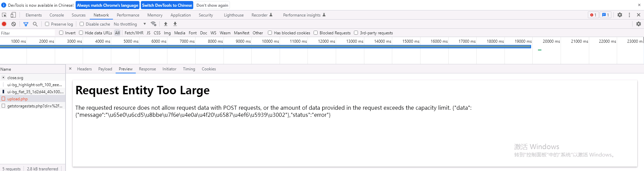The height and width of the screenshot is (171, 644).
Task: Open the network search magnifier
Action: pyautogui.click(x=35, y=24)
